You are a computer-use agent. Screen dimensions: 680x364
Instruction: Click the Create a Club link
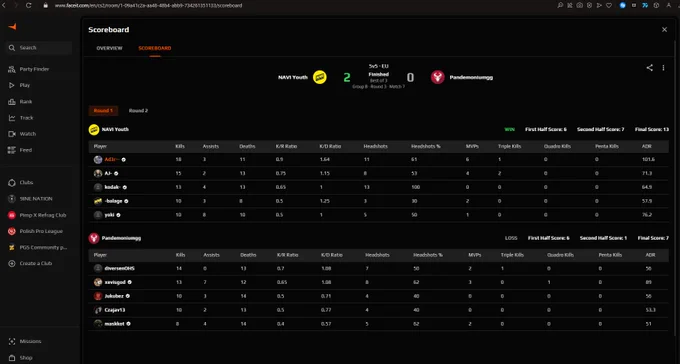point(36,263)
